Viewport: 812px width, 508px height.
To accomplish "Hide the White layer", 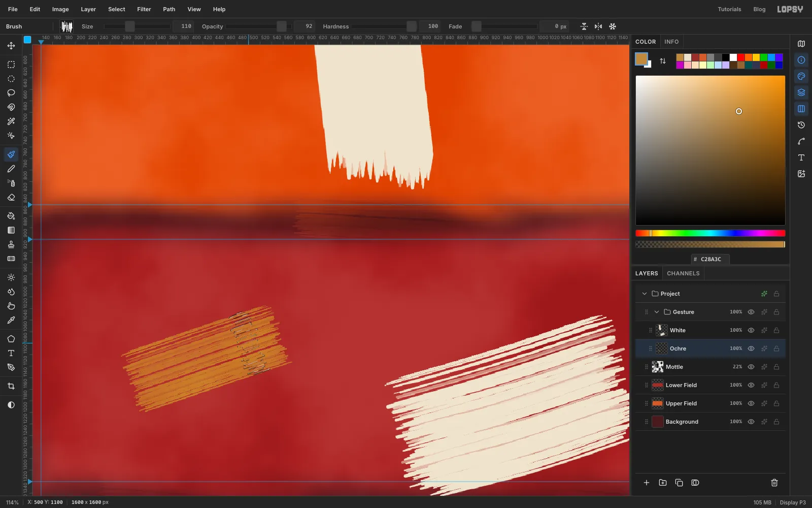I will (751, 330).
